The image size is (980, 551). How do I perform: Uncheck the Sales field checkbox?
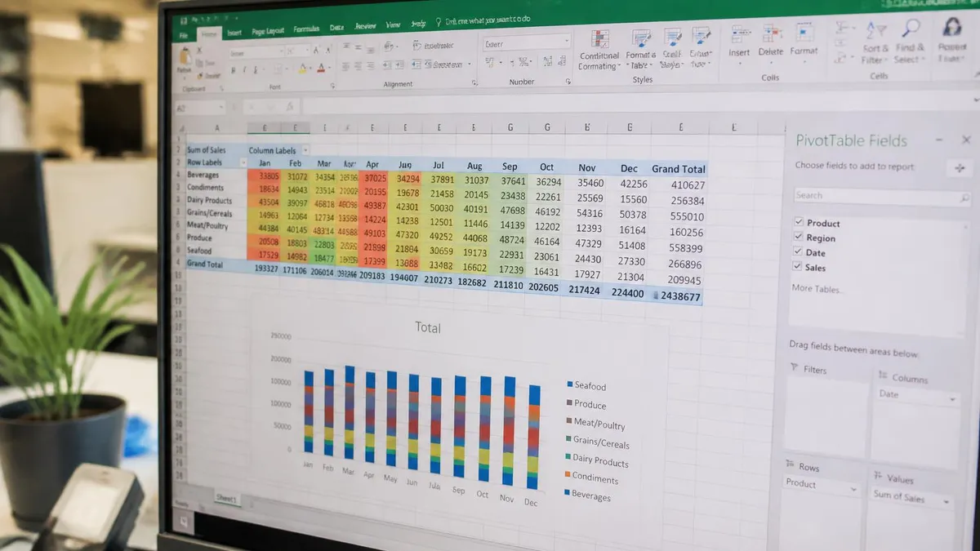(x=798, y=266)
